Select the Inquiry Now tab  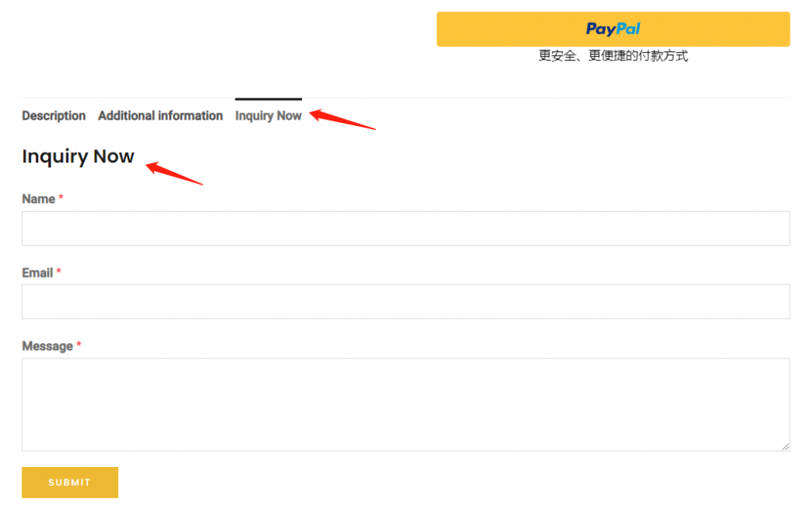(x=268, y=116)
